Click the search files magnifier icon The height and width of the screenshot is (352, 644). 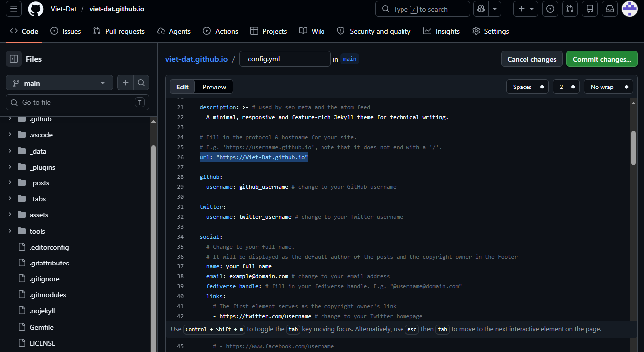click(141, 83)
